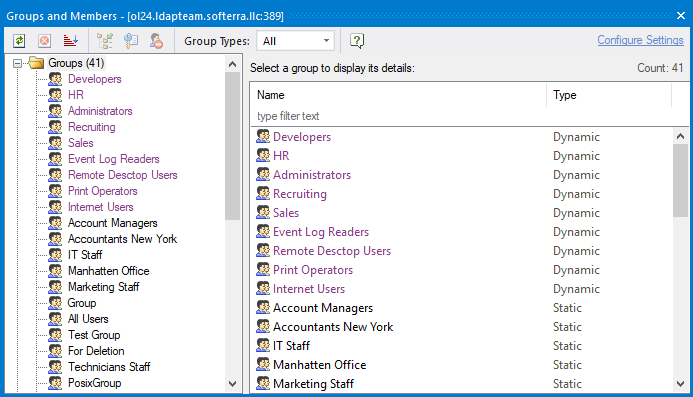Screen dimensions: 693x397
Task: Select the Print Operators list row
Action: (x=463, y=270)
